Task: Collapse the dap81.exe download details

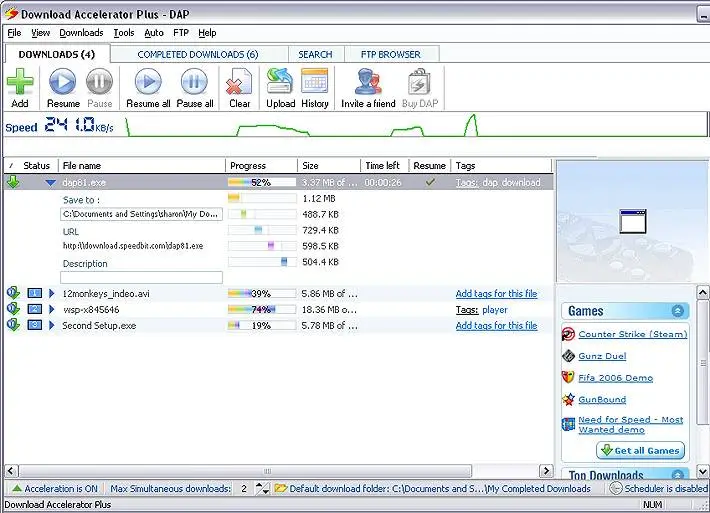Action: (50, 183)
